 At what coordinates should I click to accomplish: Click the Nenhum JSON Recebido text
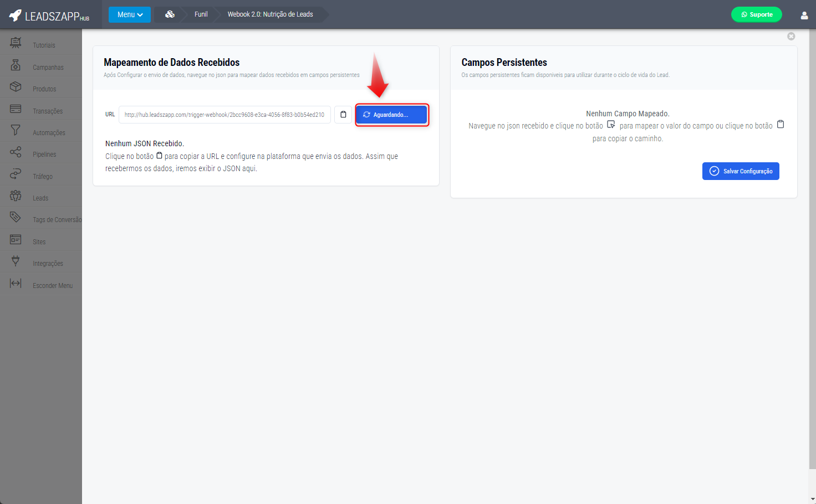[x=145, y=143]
